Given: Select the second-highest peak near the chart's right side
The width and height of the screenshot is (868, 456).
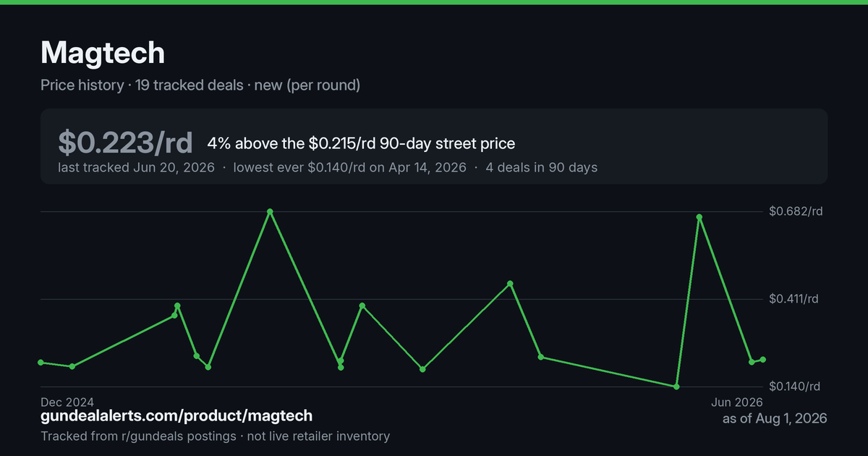Looking at the screenshot, I should click(x=699, y=217).
